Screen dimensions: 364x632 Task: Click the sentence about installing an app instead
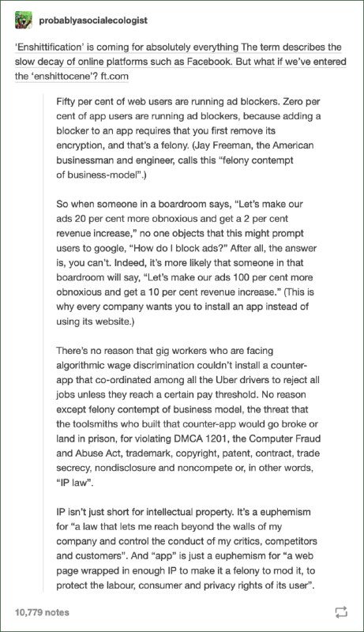click(184, 307)
